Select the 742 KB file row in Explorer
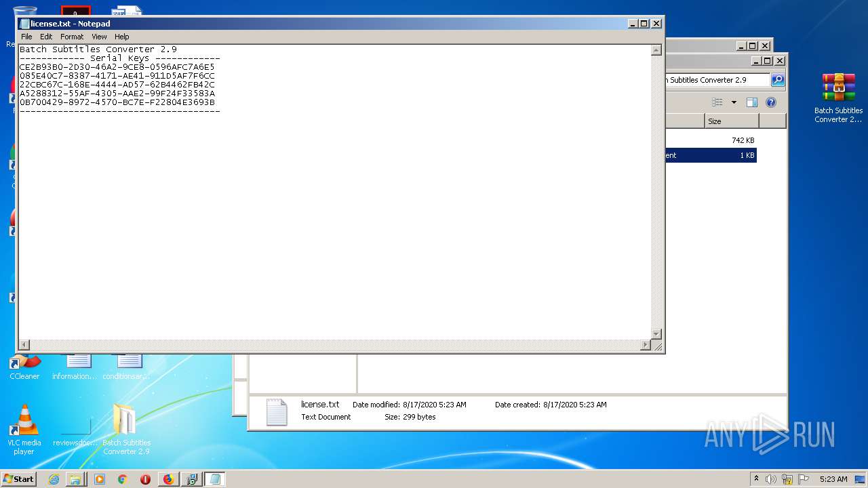This screenshot has width=868, height=488. [711, 140]
